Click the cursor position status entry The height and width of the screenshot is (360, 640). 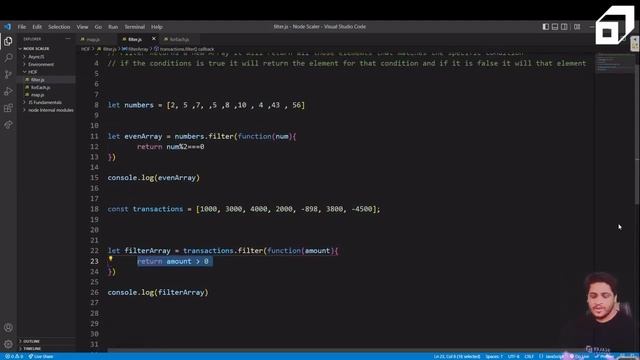457,356
